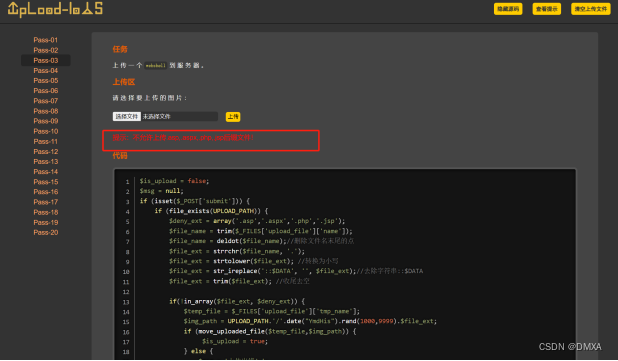Click the yellow 上传 upload button
The height and width of the screenshot is (361, 618).
click(x=233, y=117)
